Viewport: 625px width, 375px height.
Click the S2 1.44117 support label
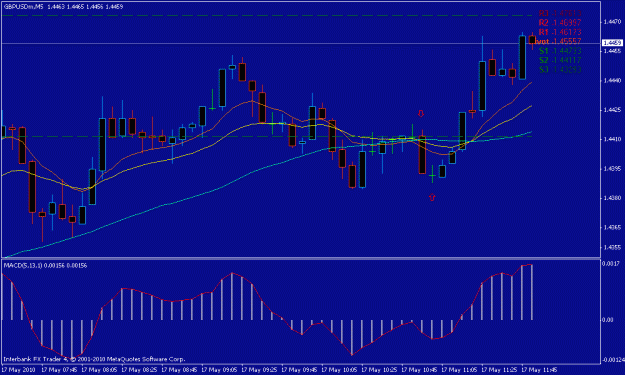tap(560, 60)
